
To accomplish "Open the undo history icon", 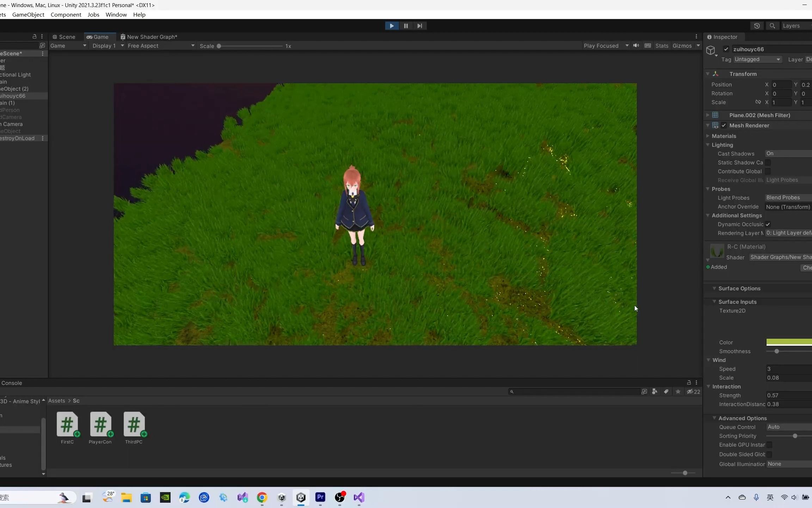I will click(x=757, y=26).
